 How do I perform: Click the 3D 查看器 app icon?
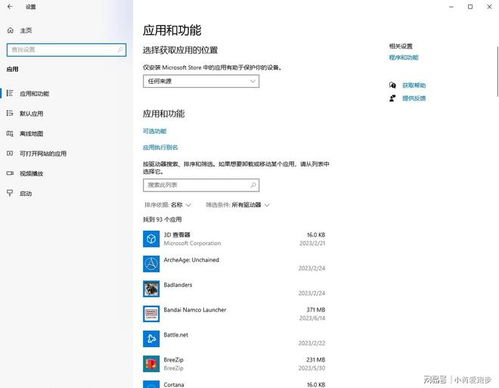(151, 239)
